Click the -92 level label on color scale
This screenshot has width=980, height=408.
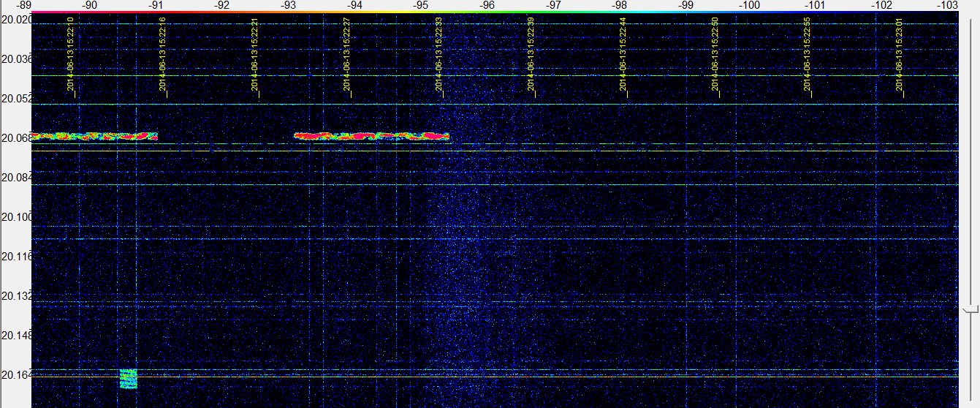(x=221, y=5)
